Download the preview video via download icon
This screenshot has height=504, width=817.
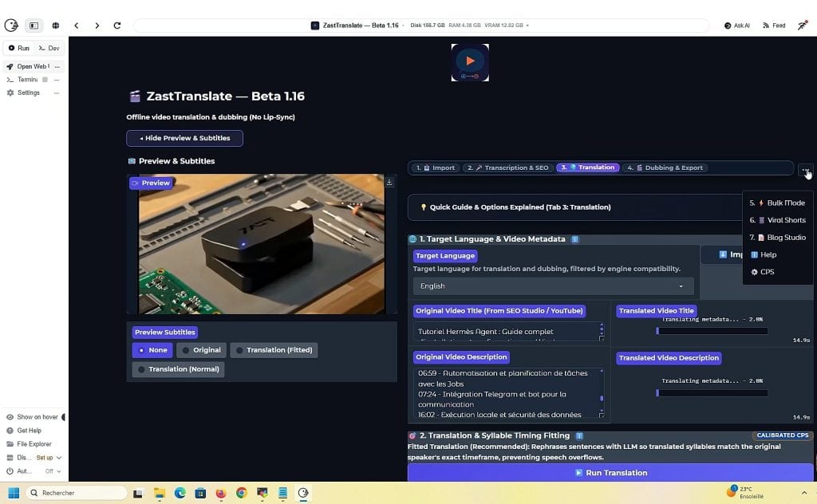pos(389,182)
